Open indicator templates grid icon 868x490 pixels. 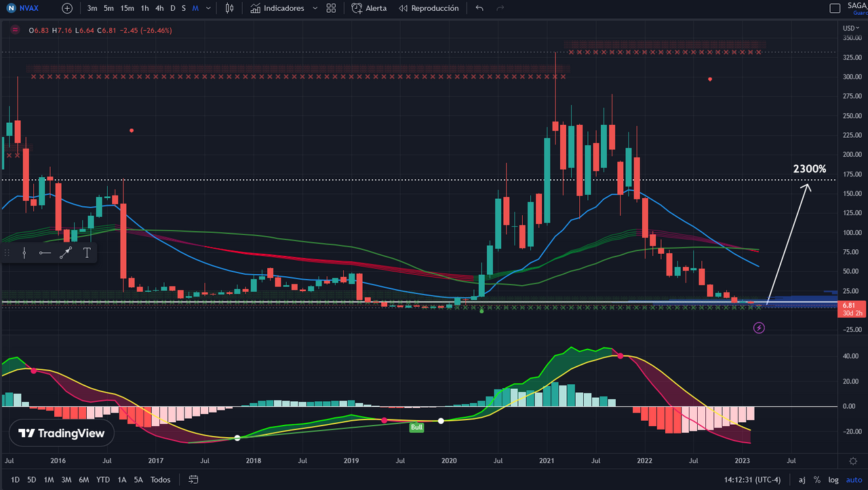click(331, 8)
